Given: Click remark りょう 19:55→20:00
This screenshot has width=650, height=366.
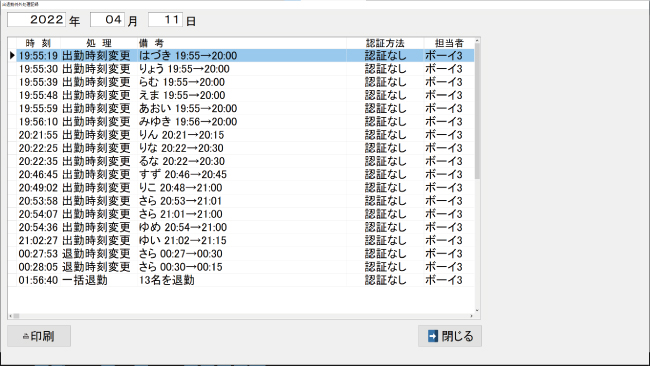Looking at the screenshot, I should pos(184,69).
